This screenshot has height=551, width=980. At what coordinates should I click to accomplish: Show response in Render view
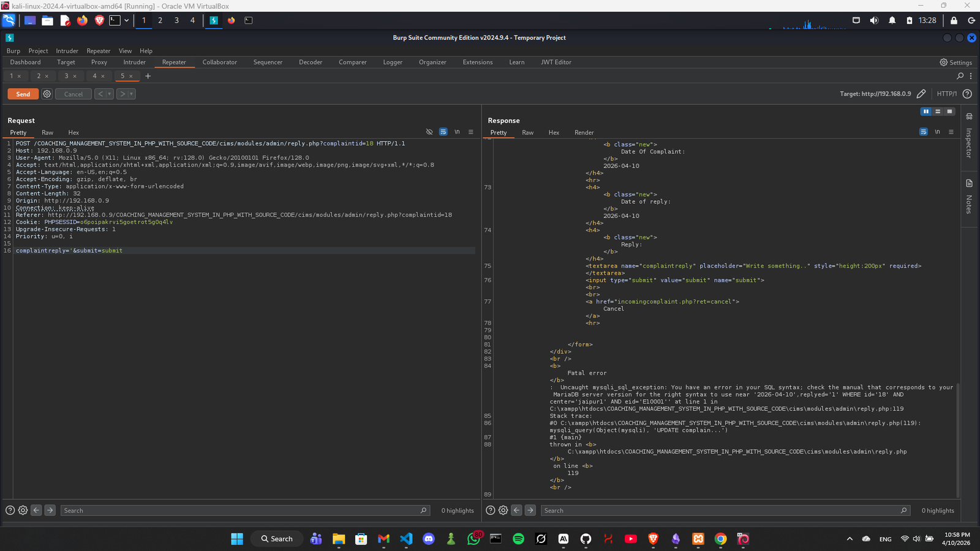pyautogui.click(x=584, y=132)
